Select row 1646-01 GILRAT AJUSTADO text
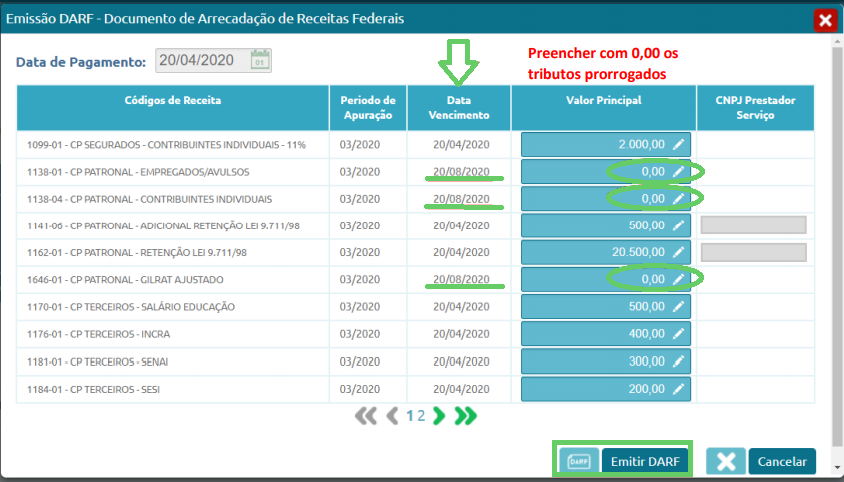 [x=125, y=280]
